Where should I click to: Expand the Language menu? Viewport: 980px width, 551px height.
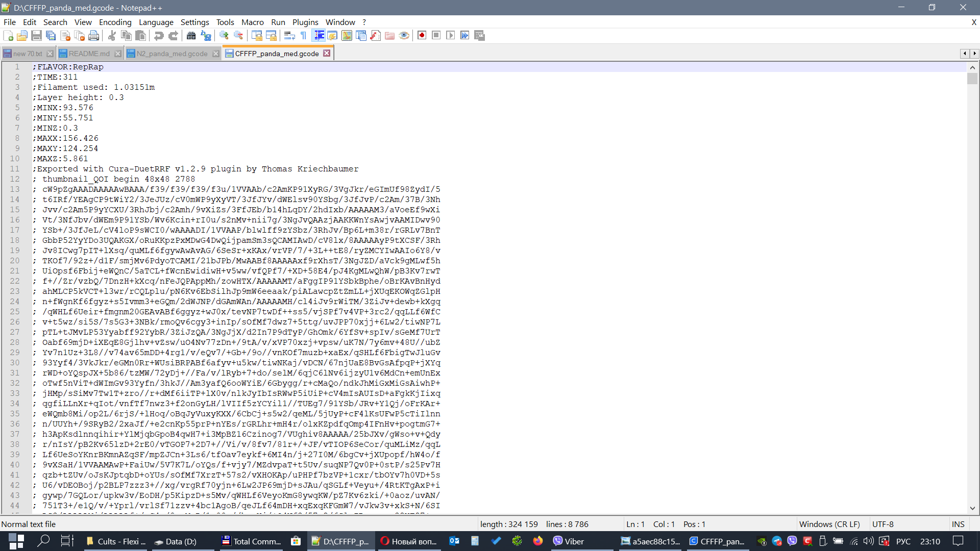(x=156, y=22)
